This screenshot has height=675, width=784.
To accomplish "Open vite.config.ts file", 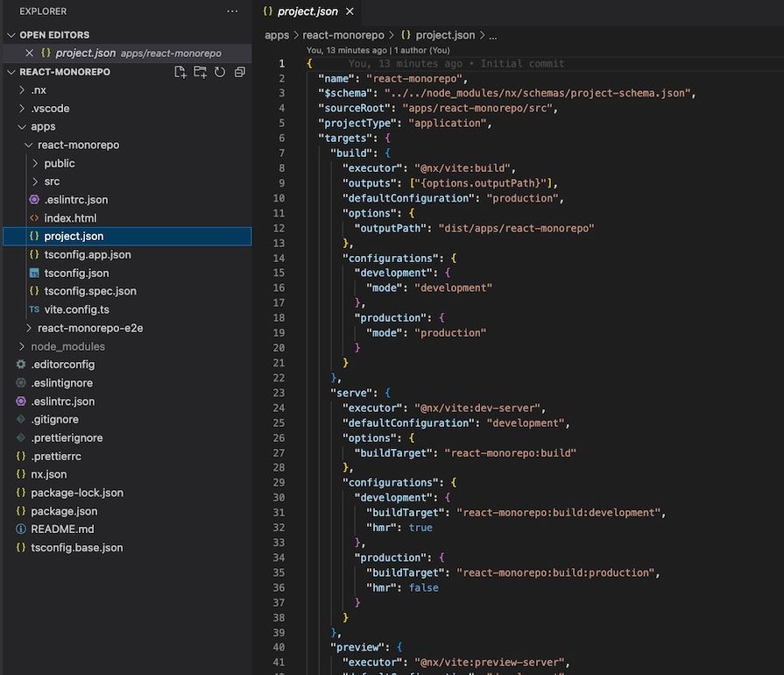I will [x=76, y=309].
